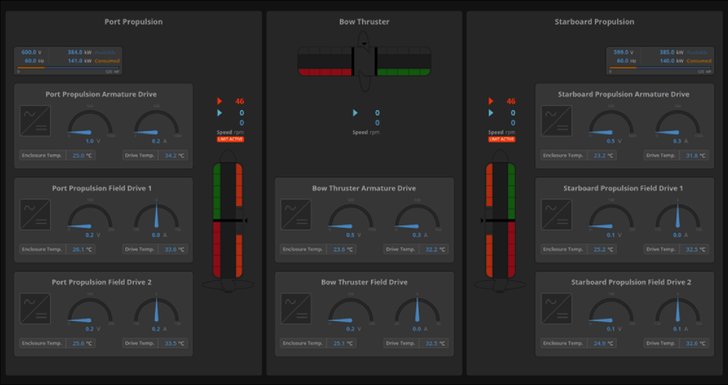Select the port LIMIT ACTIVE warning badge

230,139
